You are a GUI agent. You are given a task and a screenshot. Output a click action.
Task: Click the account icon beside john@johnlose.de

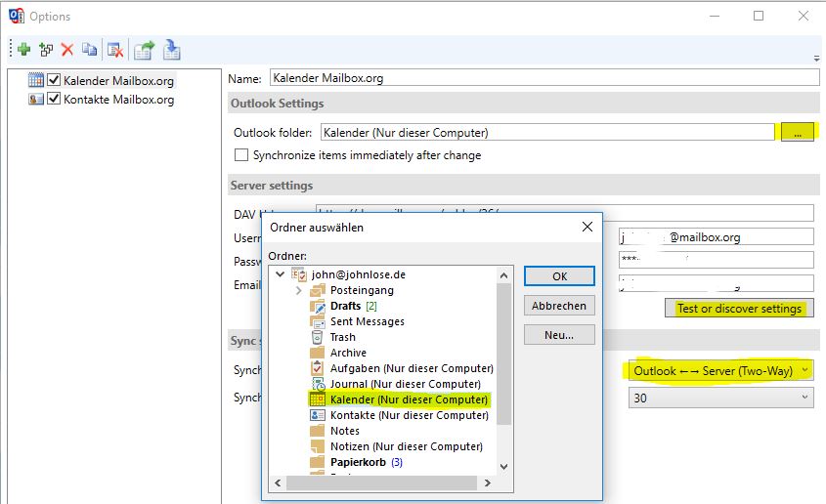(299, 274)
